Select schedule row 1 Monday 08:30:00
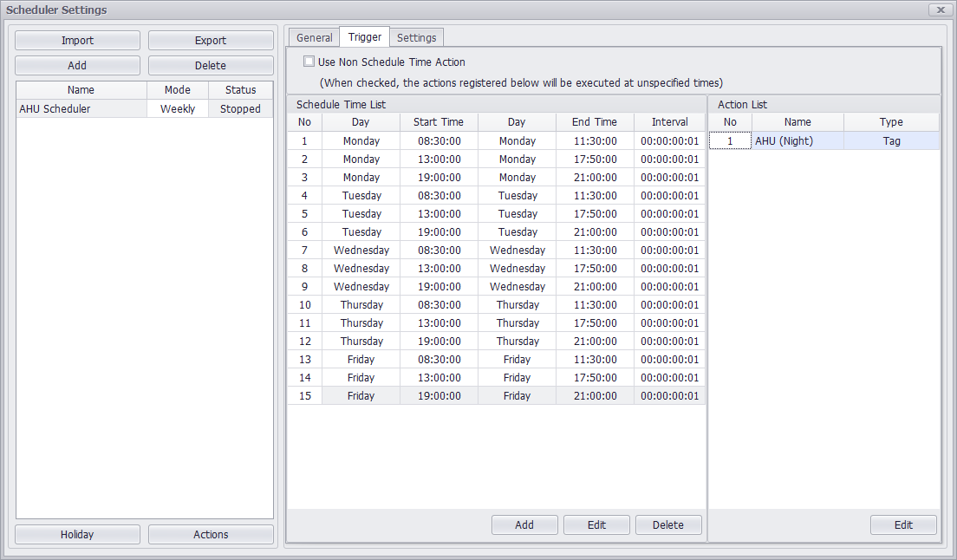Image resolution: width=957 pixels, height=560 pixels. [438, 141]
